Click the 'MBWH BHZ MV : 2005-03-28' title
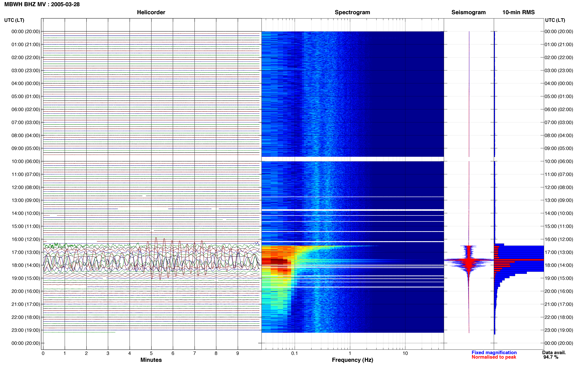Screen dimensions: 588x368 (42, 4)
